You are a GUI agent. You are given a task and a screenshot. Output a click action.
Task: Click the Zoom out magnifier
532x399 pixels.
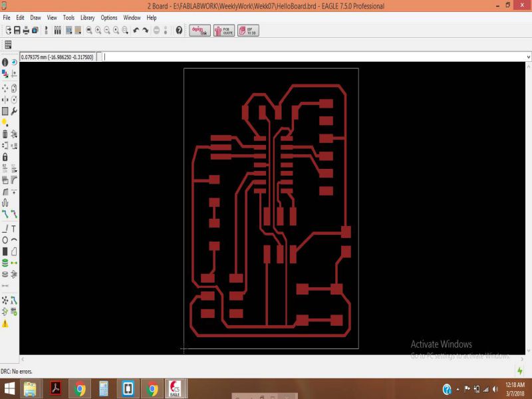click(107, 31)
